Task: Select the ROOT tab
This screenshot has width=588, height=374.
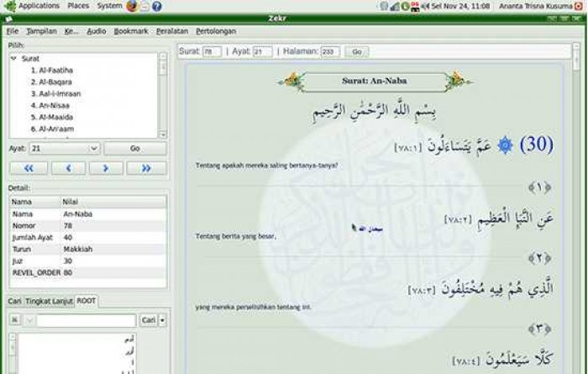Action: coord(87,301)
